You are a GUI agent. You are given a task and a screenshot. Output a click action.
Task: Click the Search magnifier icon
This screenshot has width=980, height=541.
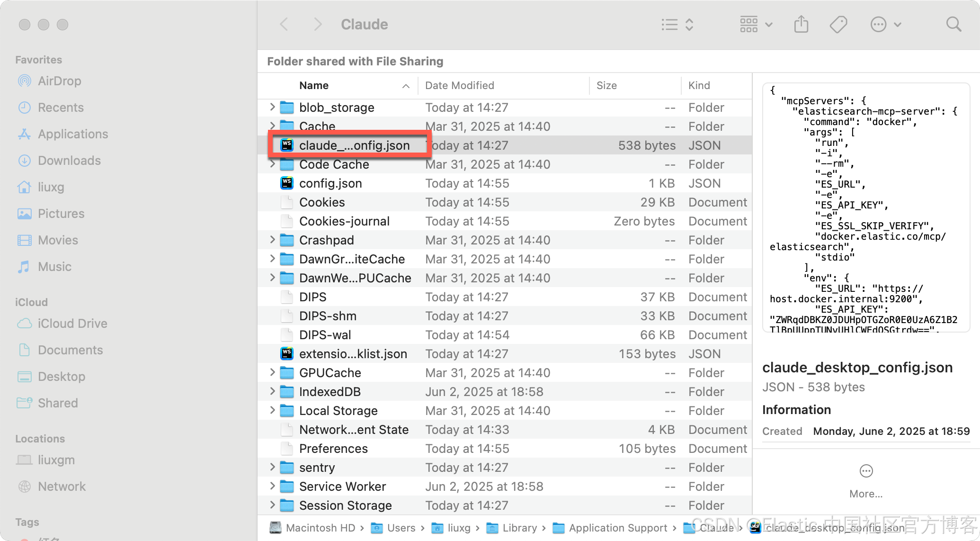pyautogui.click(x=953, y=24)
